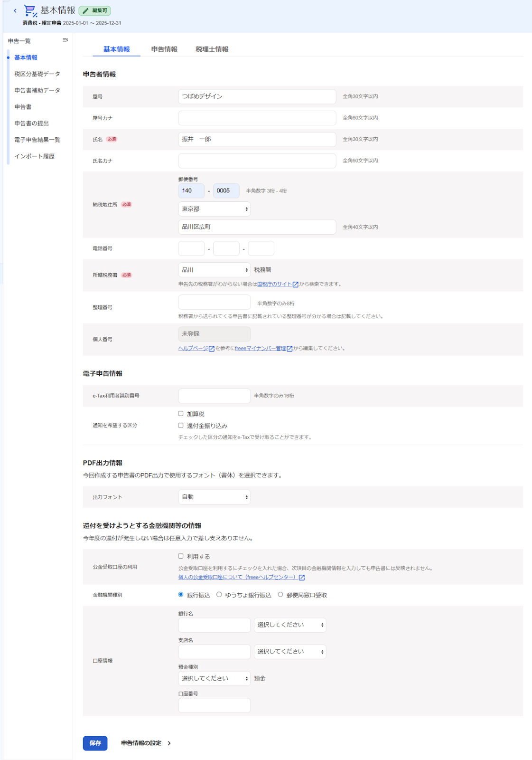Select the 銀行振込 radio button
Viewport: 532px width, 760px height.
click(181, 595)
